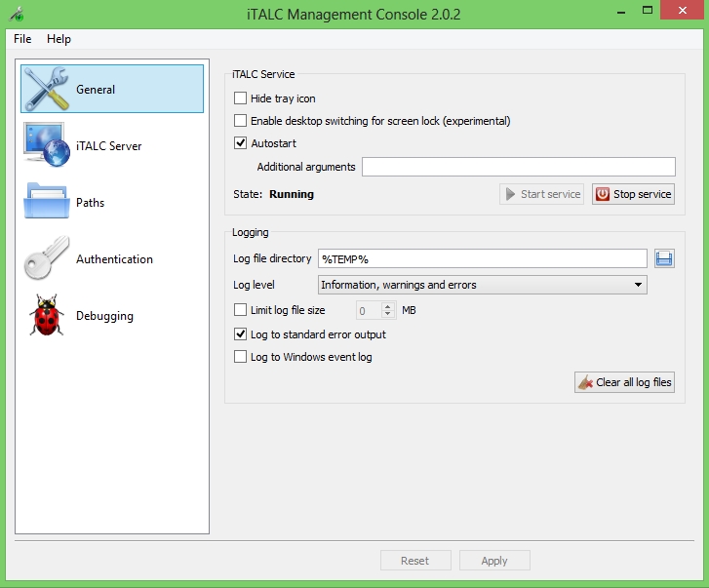Screen dimensions: 709x588
Task: Select the General wrench and screwdriver icon
Action: pyautogui.click(x=47, y=89)
